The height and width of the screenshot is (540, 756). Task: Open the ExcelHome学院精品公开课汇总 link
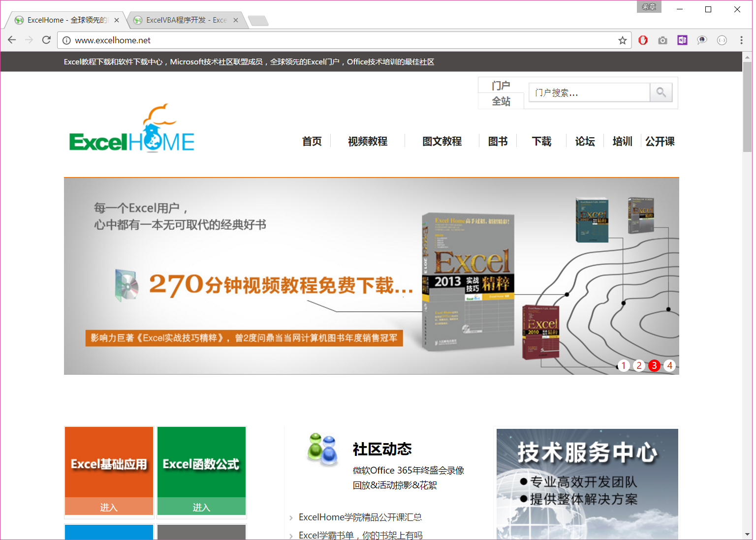pyautogui.click(x=360, y=517)
